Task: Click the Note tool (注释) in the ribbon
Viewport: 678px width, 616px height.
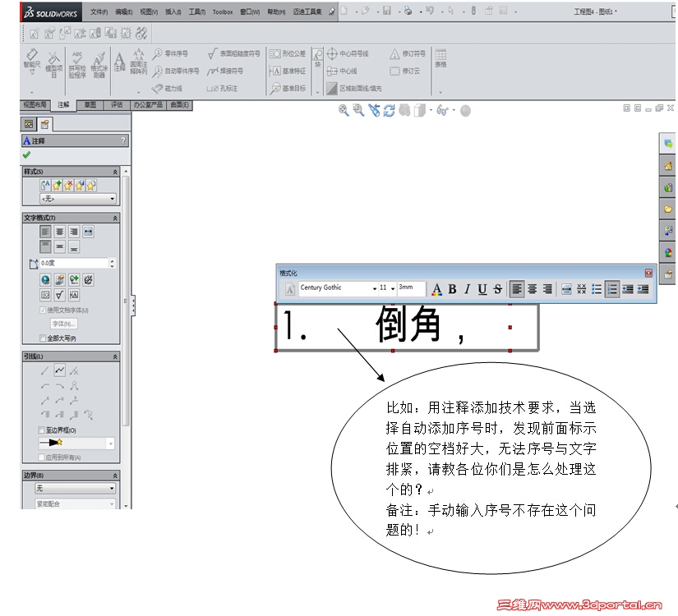Action: (x=120, y=62)
